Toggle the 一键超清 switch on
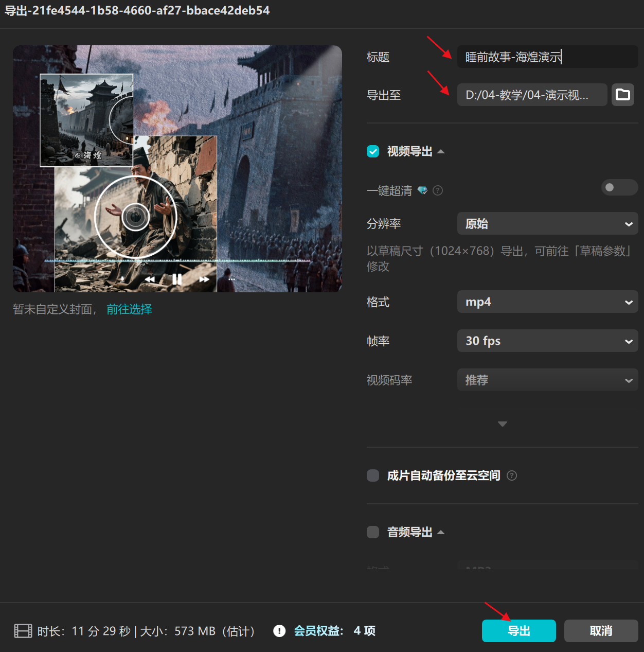 coord(619,187)
